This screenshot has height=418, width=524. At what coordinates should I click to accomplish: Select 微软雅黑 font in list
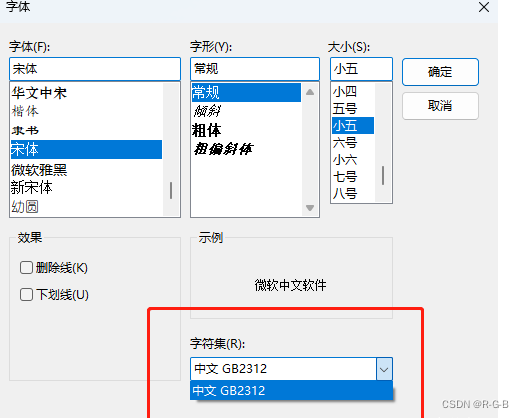pos(86,170)
